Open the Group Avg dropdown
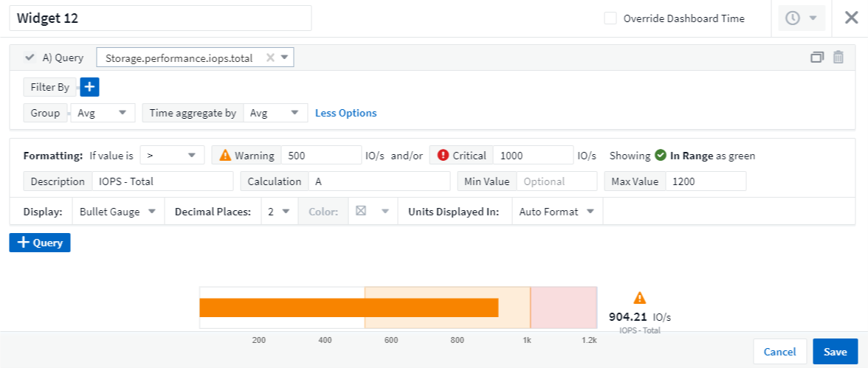The width and height of the screenshot is (868, 368). click(x=103, y=113)
